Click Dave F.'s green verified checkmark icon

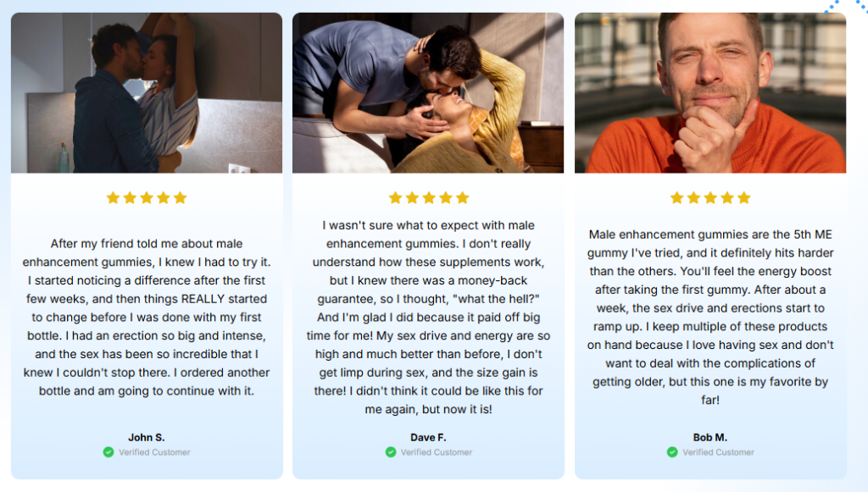click(391, 452)
